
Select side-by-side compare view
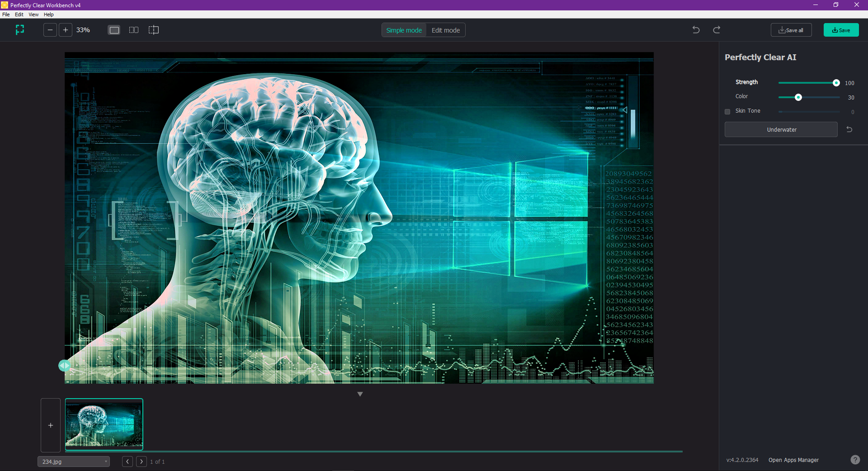(134, 30)
